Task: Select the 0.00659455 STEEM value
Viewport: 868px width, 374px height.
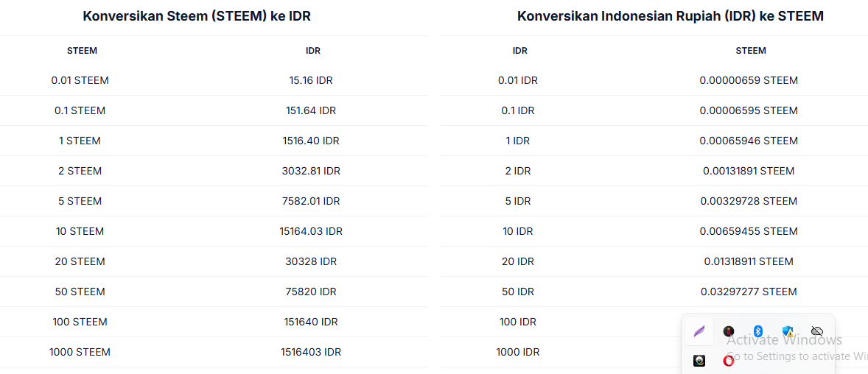Action: (x=749, y=231)
